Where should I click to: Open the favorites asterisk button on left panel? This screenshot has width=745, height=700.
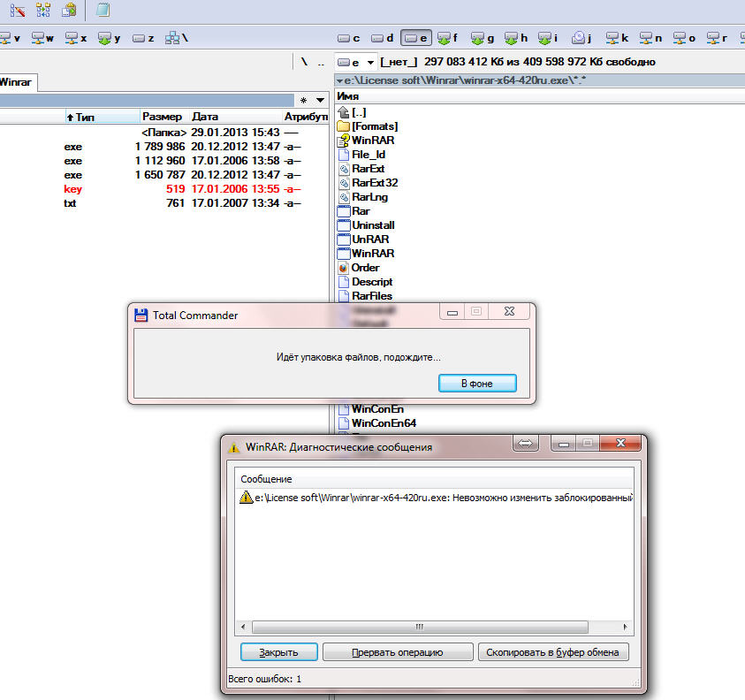pyautogui.click(x=304, y=100)
